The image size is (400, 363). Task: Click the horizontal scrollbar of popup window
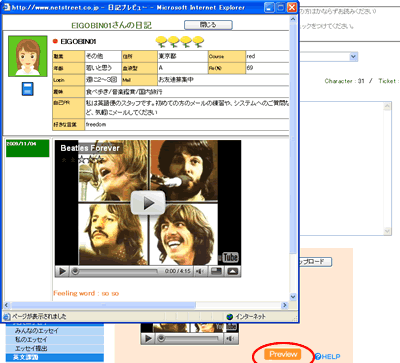coord(103,305)
